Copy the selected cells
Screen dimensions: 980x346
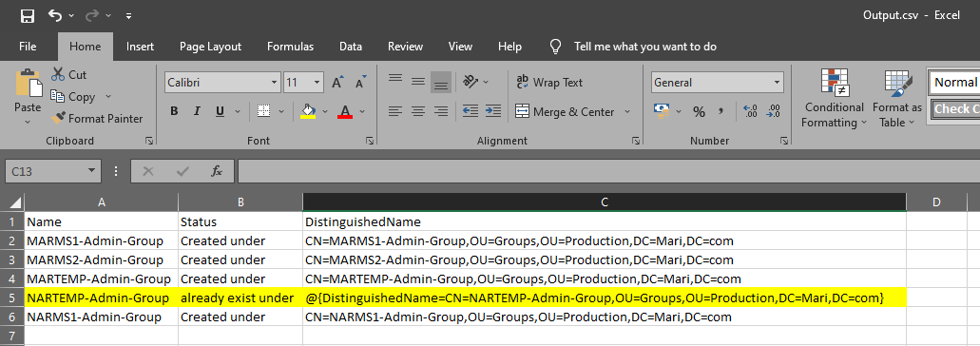pyautogui.click(x=74, y=97)
